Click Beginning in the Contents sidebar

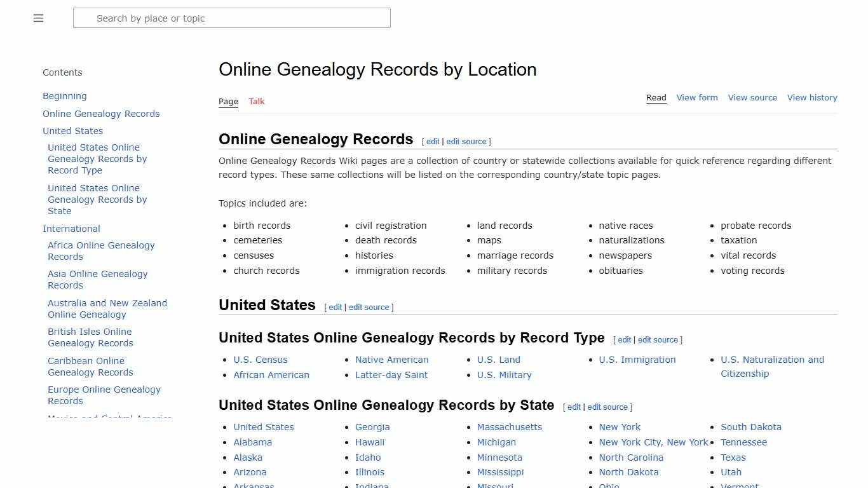point(64,95)
